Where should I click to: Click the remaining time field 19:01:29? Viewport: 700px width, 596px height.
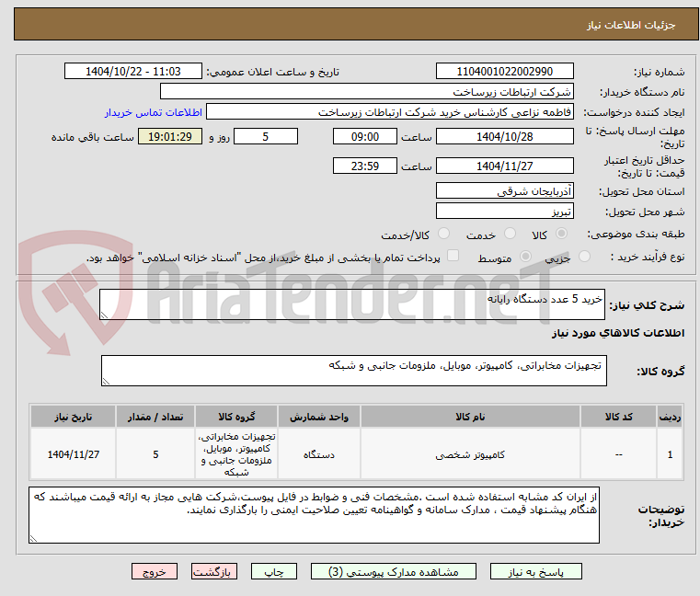coord(170,137)
